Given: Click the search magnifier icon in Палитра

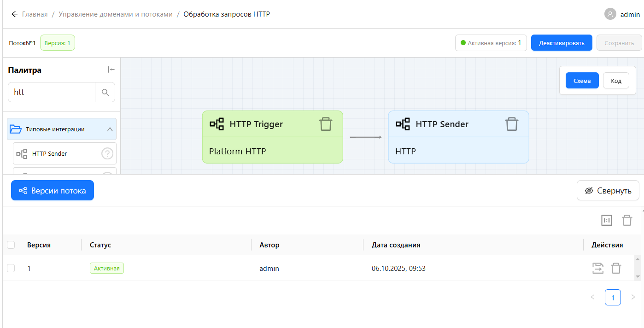Looking at the screenshot, I should 105,92.
